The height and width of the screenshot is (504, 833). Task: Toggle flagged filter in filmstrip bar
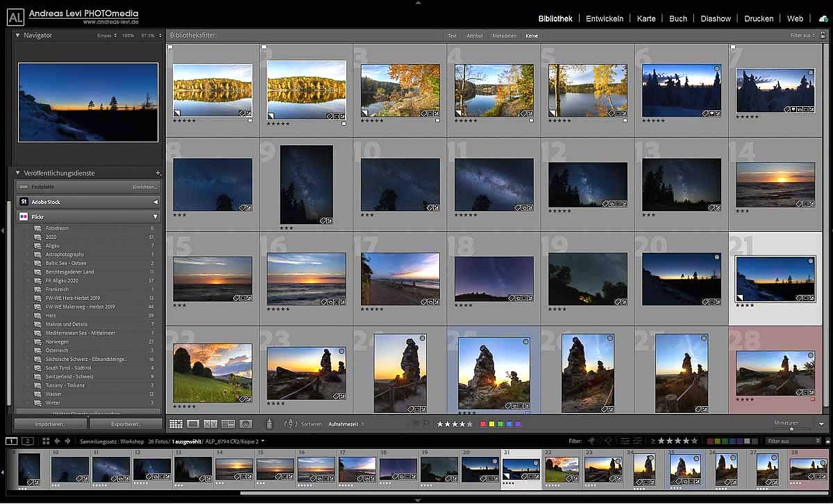[x=591, y=441]
